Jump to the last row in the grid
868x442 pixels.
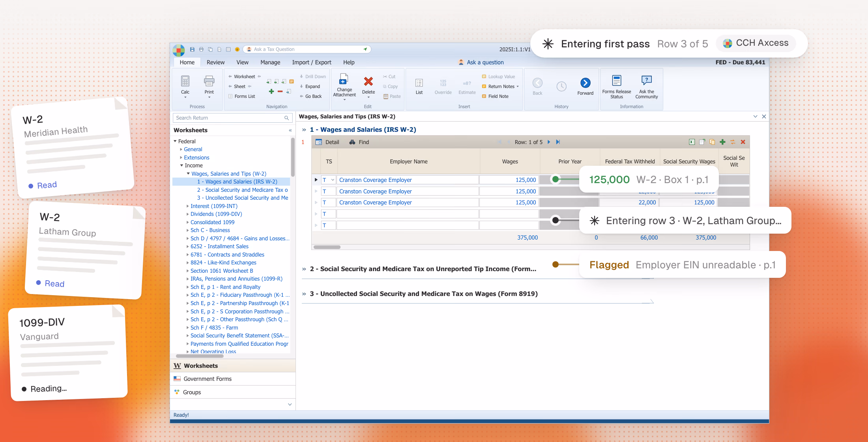click(558, 142)
